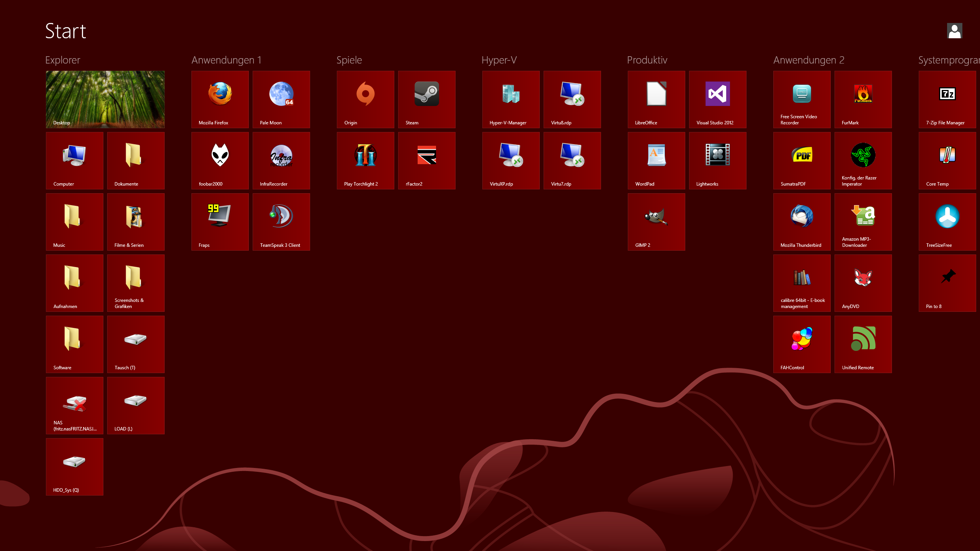Launch Steam from its tile

coord(427,99)
